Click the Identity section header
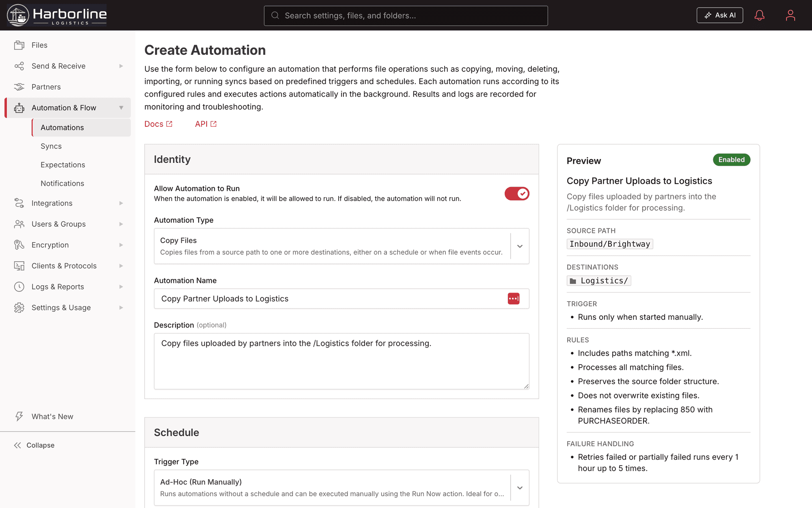 341,159
